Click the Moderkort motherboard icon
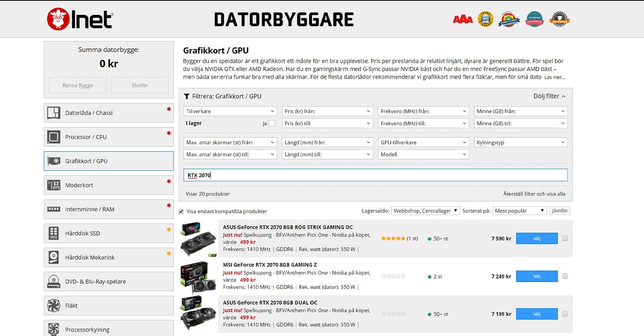The image size is (644, 336). 54,185
